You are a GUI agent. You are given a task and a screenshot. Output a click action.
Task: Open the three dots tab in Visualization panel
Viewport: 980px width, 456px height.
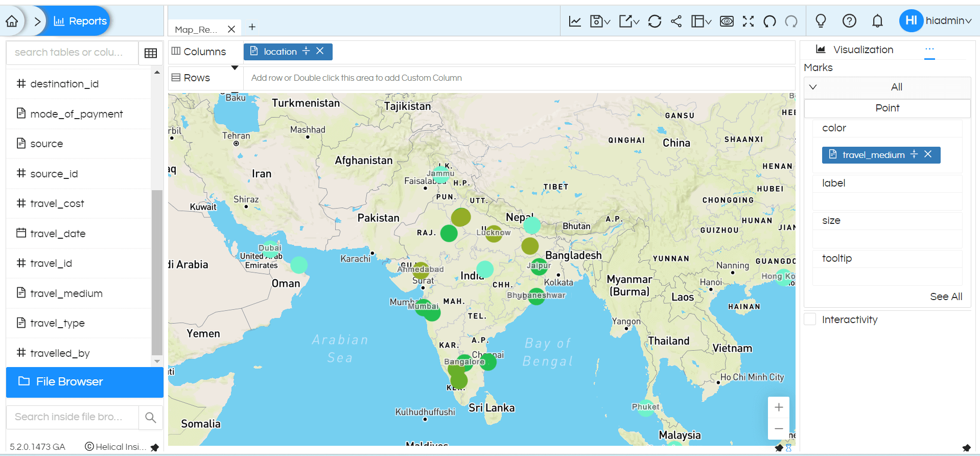coord(929,49)
